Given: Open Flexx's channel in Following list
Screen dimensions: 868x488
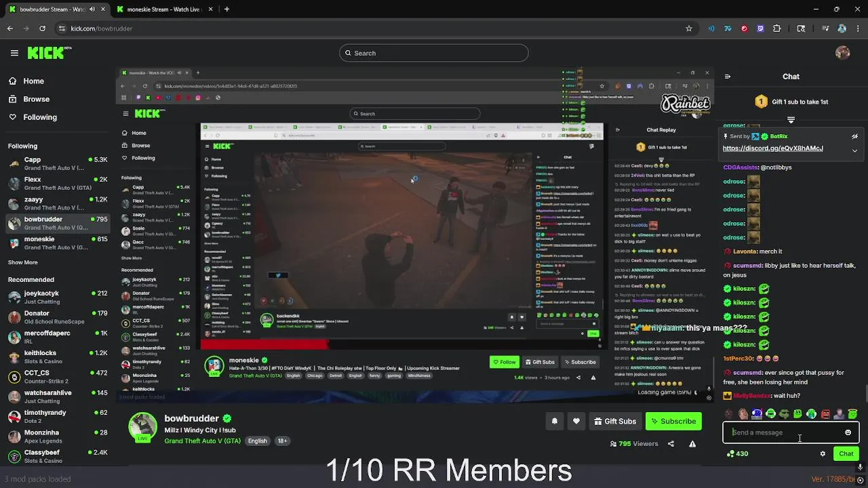Looking at the screenshot, I should 58,183.
